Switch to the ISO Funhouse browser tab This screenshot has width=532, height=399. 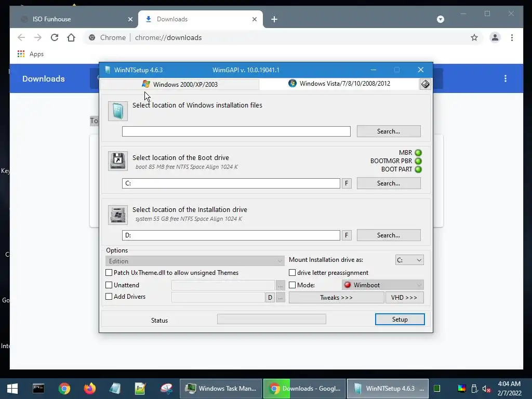point(74,19)
